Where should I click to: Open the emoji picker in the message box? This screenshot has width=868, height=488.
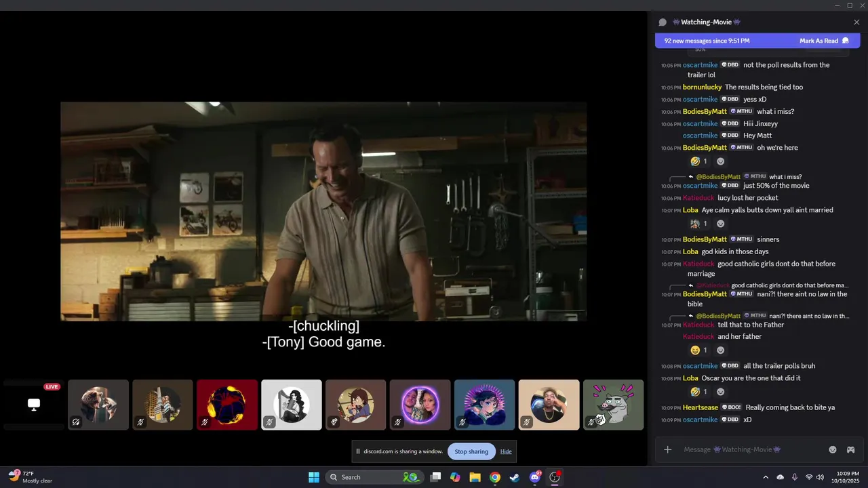833,449
